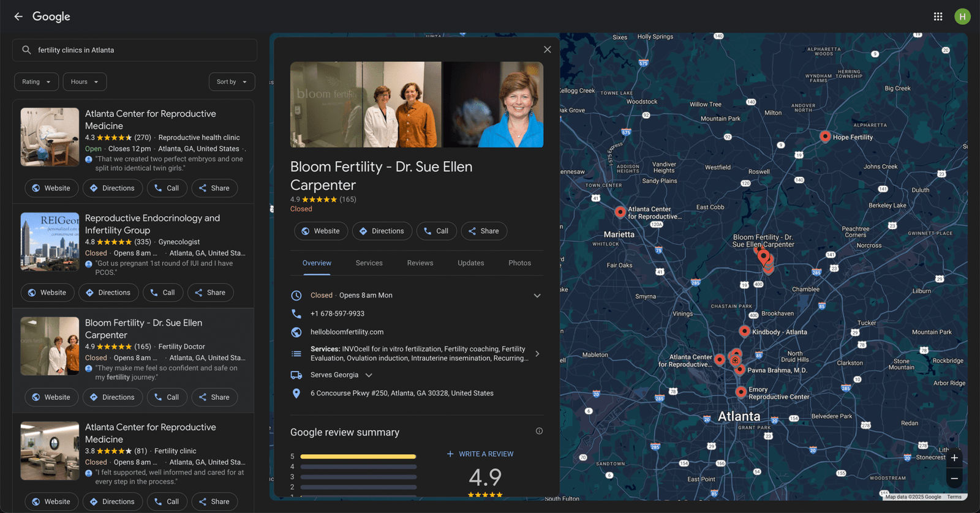Click the Atlanta Center pin near Marietta
Viewport: 980px width, 513px height.
620,212
